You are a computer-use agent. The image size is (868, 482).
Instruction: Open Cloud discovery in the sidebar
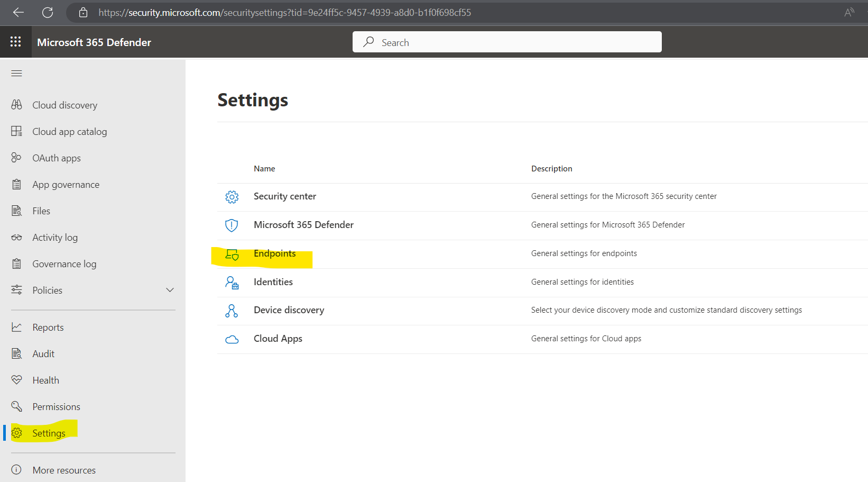[x=65, y=105]
